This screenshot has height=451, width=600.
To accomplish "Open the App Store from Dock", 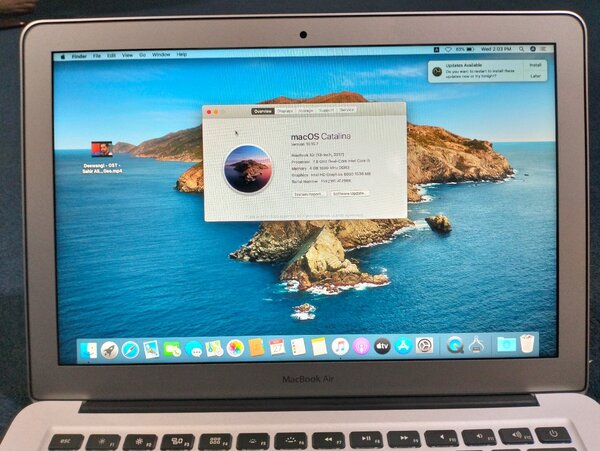I will (403, 345).
